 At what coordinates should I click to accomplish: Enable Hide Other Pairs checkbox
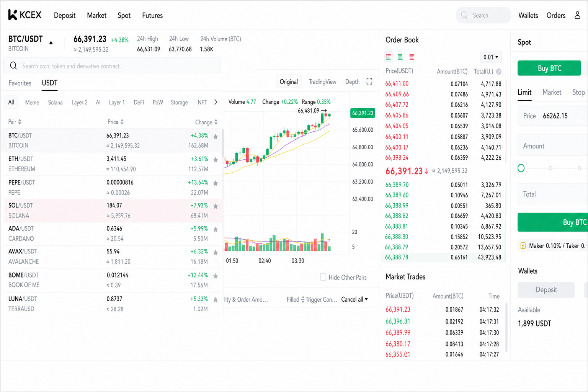[x=323, y=277]
